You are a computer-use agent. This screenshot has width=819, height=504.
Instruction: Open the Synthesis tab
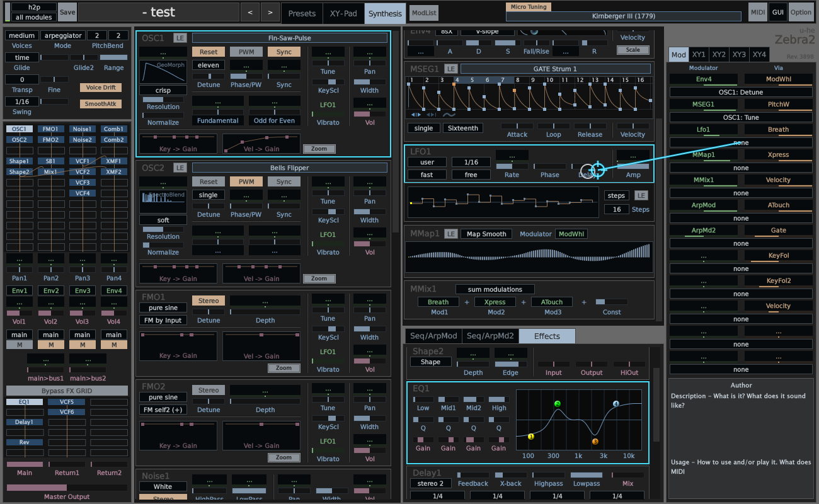pos(385,13)
